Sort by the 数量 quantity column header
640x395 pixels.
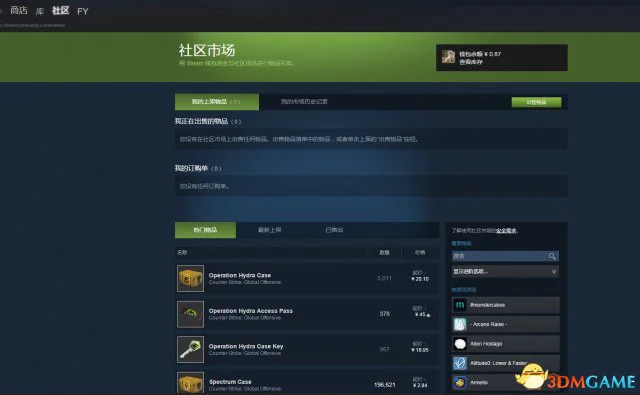point(384,253)
